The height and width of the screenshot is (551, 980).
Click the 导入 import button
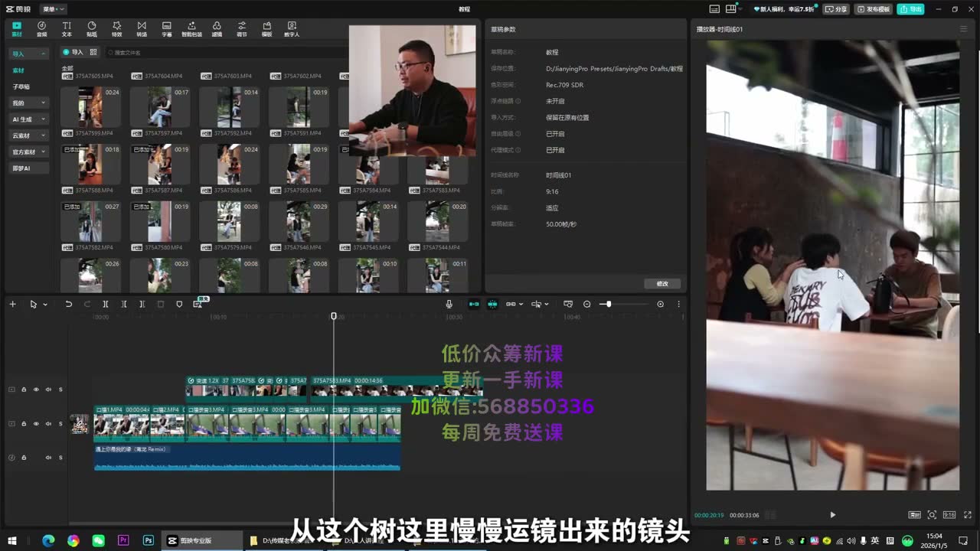click(x=73, y=52)
